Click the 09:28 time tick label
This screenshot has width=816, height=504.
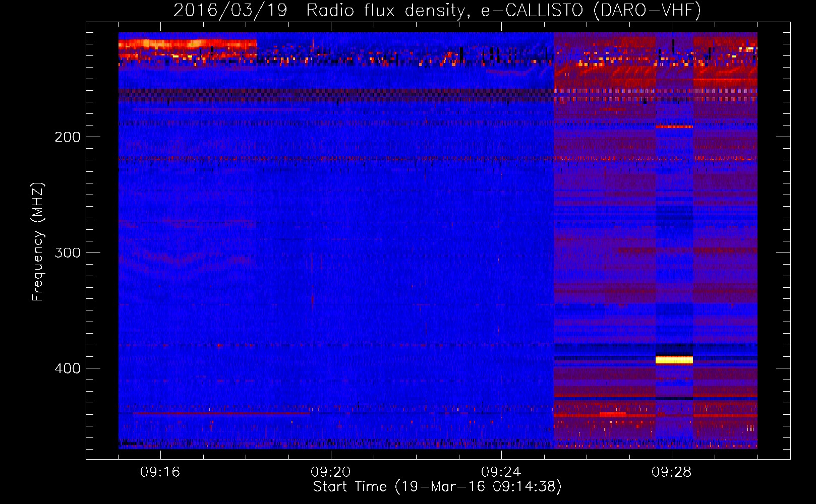pyautogui.click(x=672, y=472)
